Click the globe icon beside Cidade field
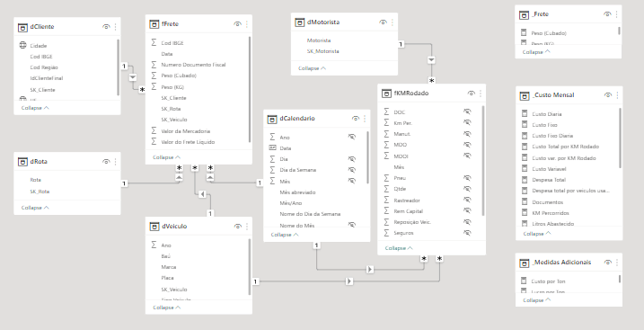 point(23,46)
